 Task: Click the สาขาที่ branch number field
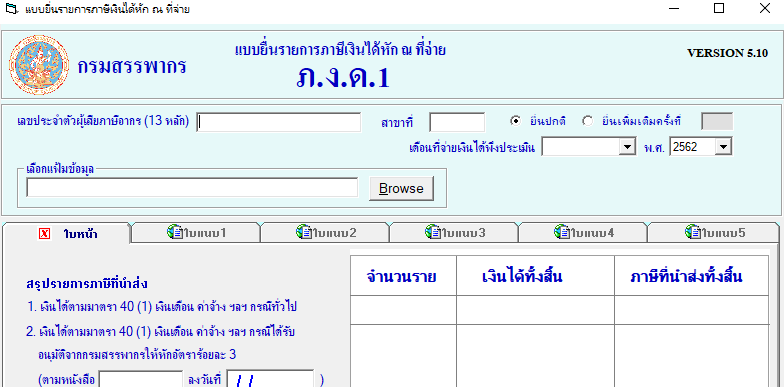pyautogui.click(x=457, y=122)
